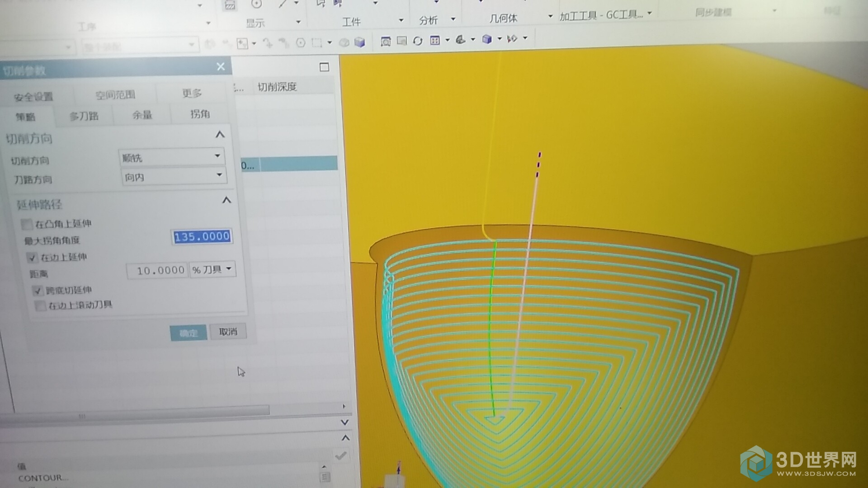Open the distance unit dropdown showing % 刀具
Screen dimensions: 868x488
tap(212, 269)
